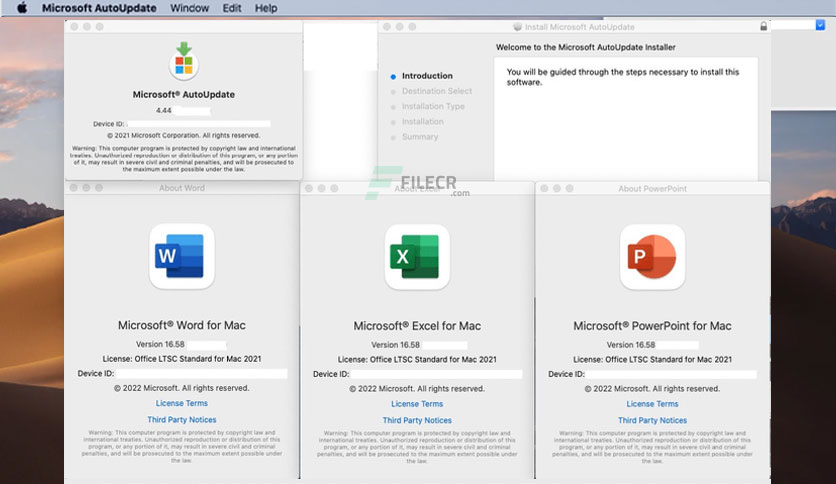Open License Terms in About Excel
This screenshot has height=484, width=836.
click(417, 404)
